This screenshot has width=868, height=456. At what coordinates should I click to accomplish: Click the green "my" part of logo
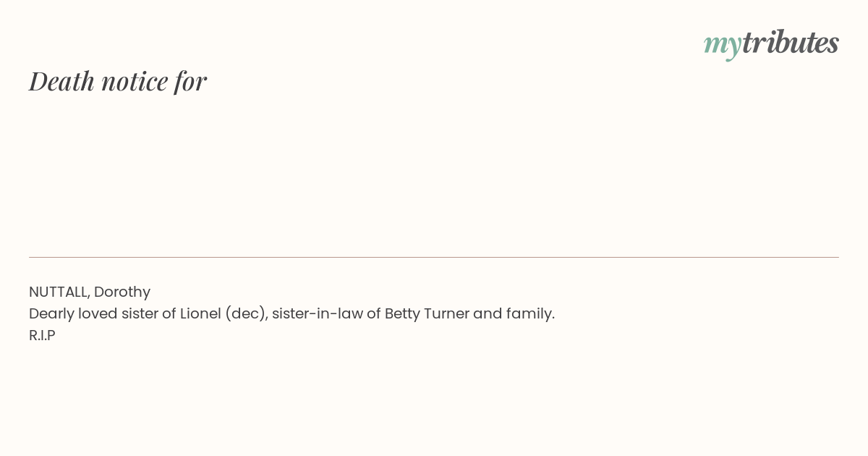click(722, 46)
